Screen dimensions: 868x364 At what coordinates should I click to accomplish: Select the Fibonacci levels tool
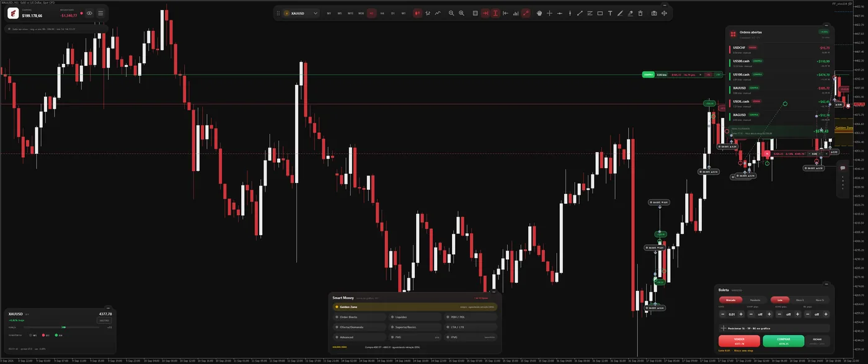pos(590,13)
